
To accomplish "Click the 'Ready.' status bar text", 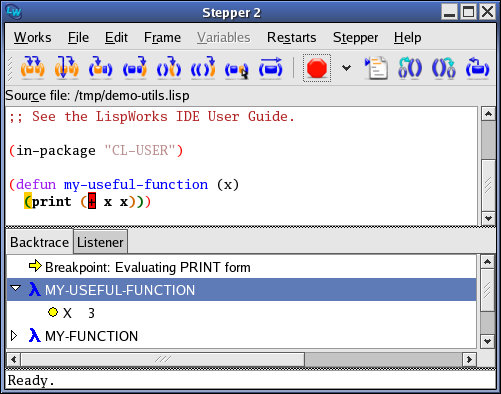I will point(31,380).
